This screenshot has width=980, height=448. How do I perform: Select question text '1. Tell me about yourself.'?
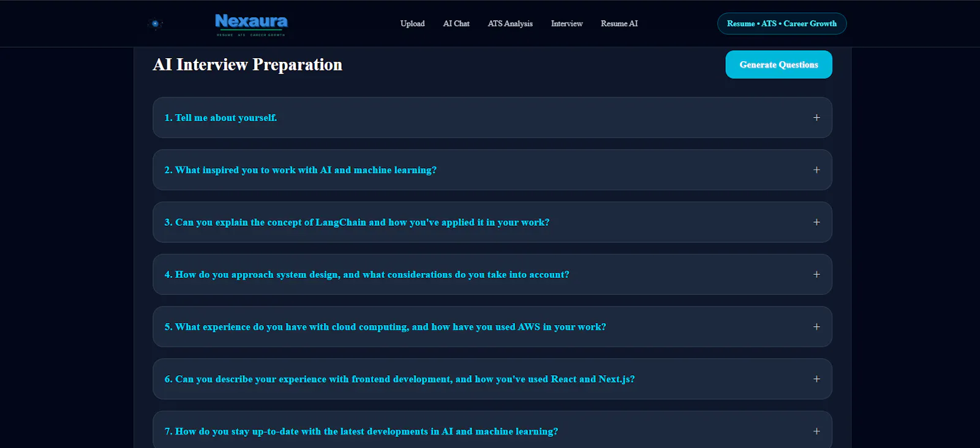click(x=221, y=118)
